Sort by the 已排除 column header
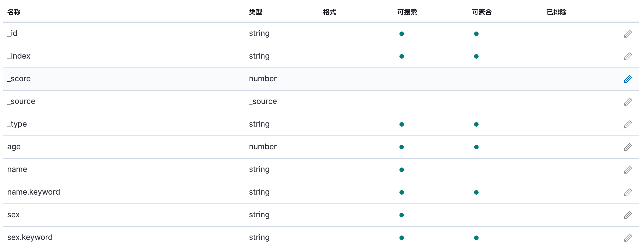The image size is (644, 251). (556, 12)
